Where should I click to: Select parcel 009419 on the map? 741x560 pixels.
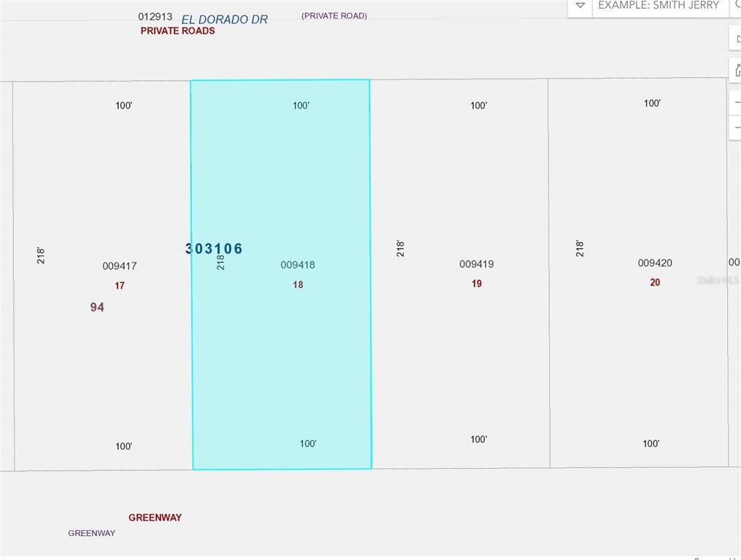(476, 264)
